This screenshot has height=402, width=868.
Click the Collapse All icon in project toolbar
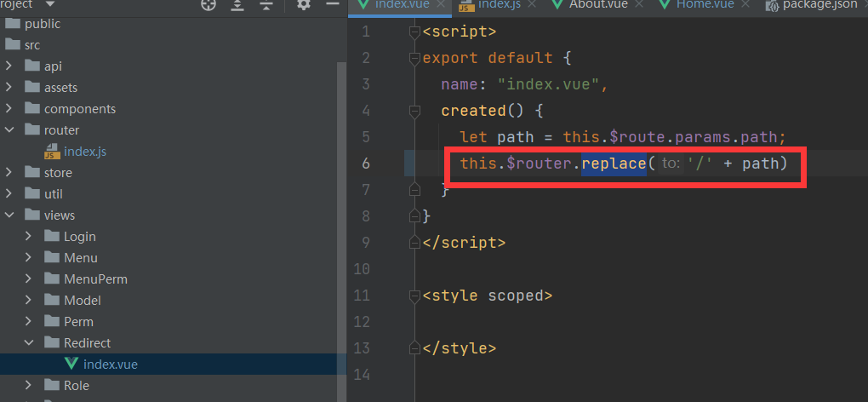pyautogui.click(x=266, y=5)
